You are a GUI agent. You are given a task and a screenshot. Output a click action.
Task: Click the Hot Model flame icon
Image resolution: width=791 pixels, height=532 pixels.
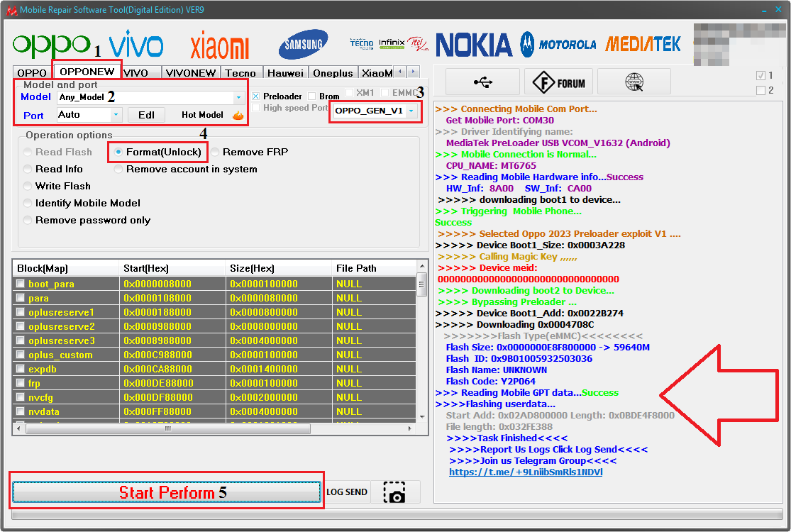coord(238,116)
